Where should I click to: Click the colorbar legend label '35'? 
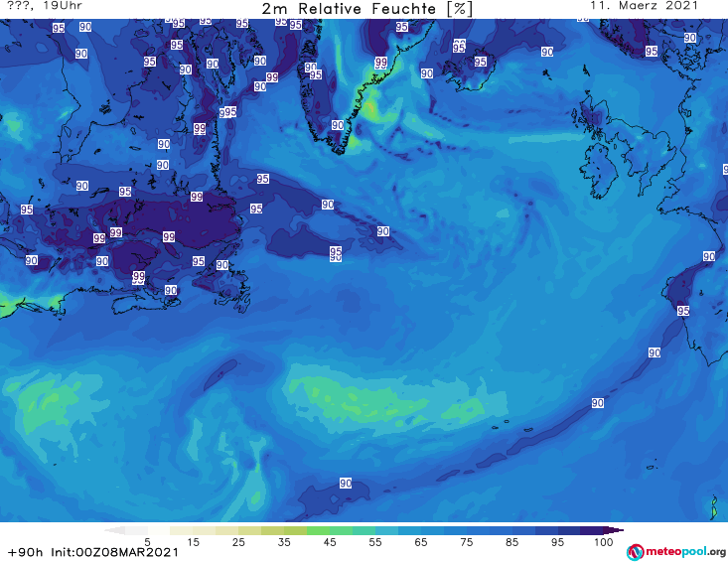[284, 542]
